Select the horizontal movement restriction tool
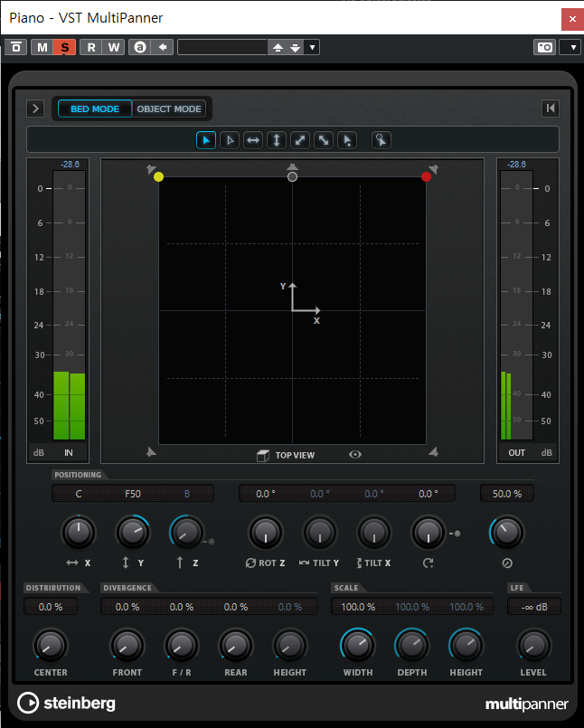Image resolution: width=584 pixels, height=728 pixels. [253, 140]
